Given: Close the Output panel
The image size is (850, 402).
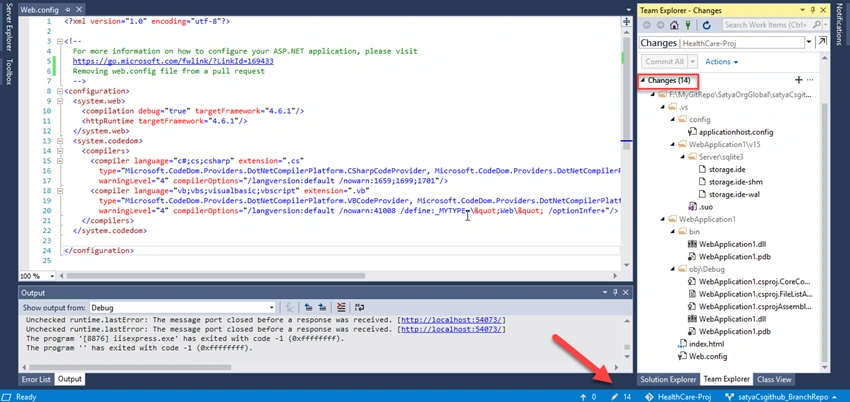Looking at the screenshot, I should (x=626, y=293).
